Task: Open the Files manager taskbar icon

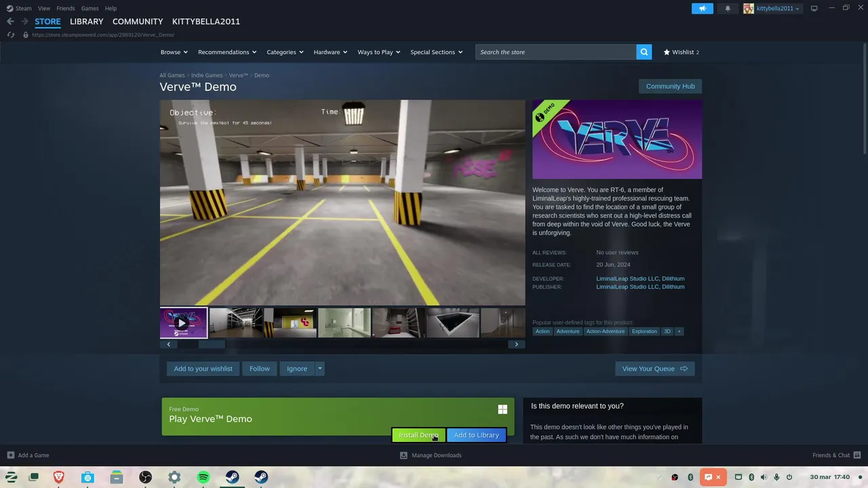Action: (117, 477)
